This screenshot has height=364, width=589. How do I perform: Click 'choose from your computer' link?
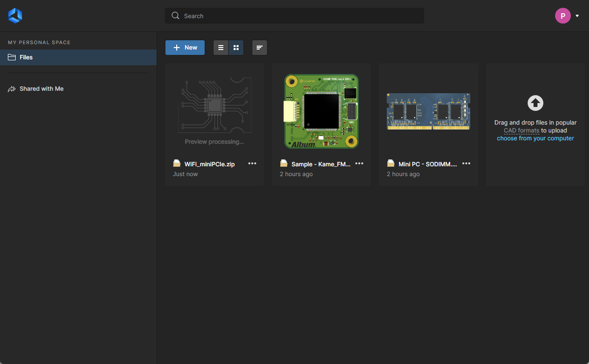tap(535, 138)
